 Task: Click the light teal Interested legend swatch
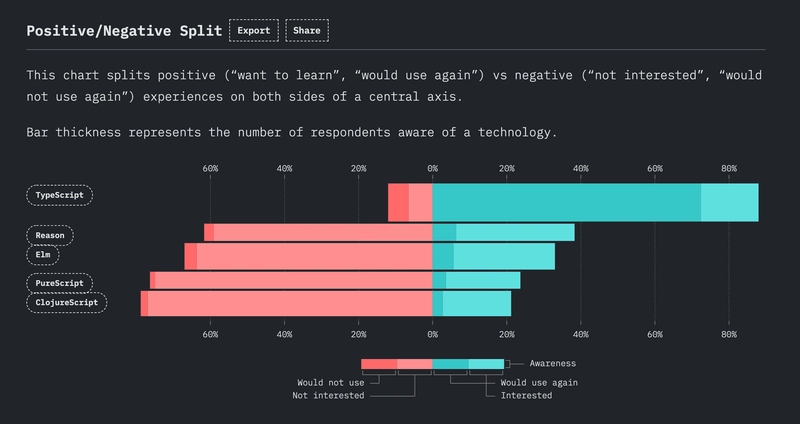coord(486,364)
